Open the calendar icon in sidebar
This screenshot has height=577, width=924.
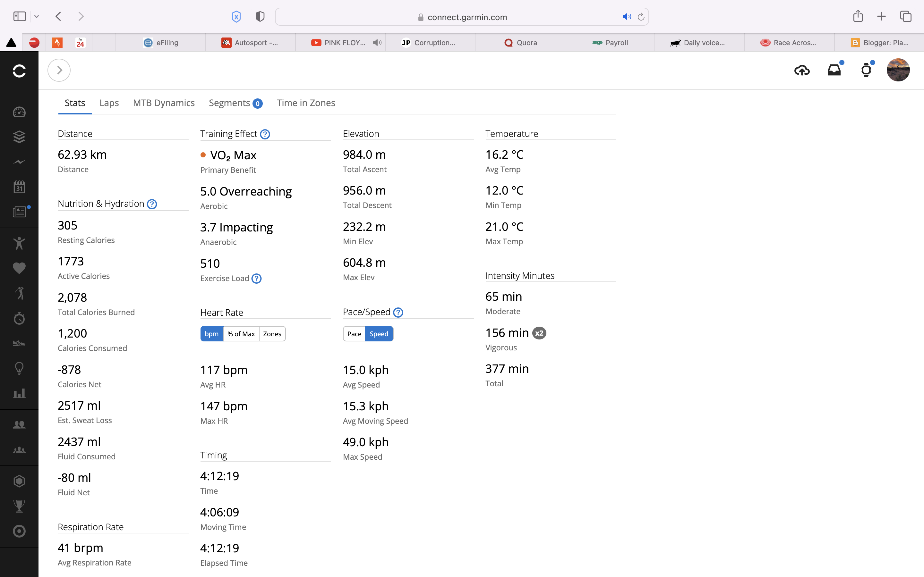tap(19, 187)
